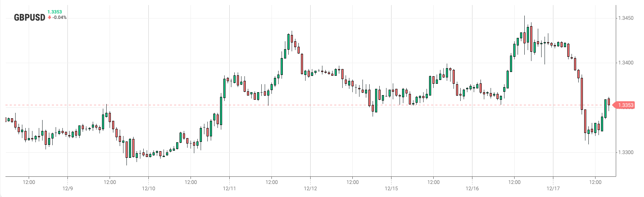The image size is (644, 197).
Task: Click the last 12:00 label on time axis
Action: point(595,182)
